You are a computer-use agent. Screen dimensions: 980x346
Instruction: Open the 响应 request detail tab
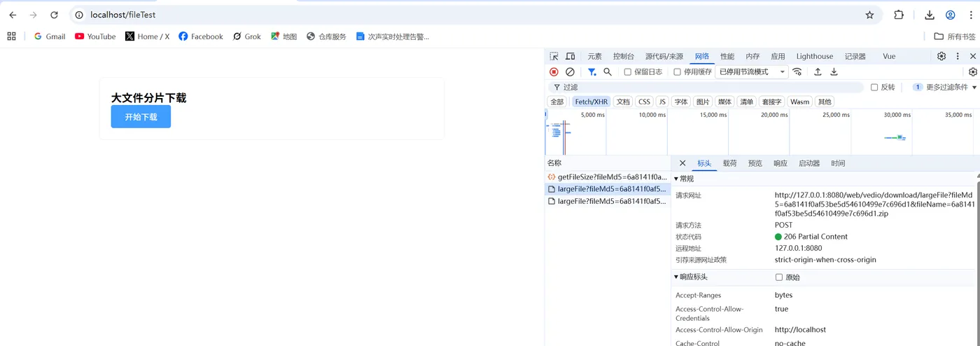click(780, 163)
